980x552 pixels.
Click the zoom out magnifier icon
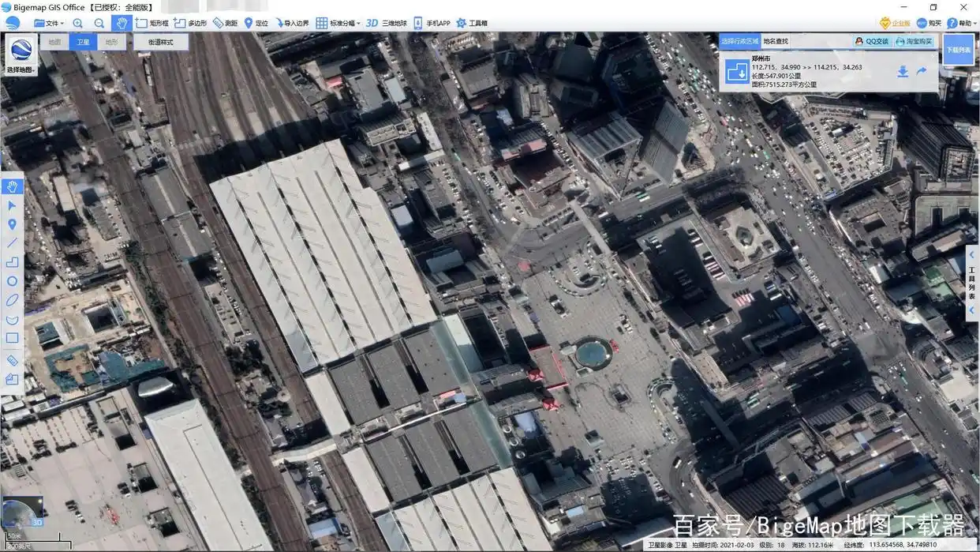(99, 23)
